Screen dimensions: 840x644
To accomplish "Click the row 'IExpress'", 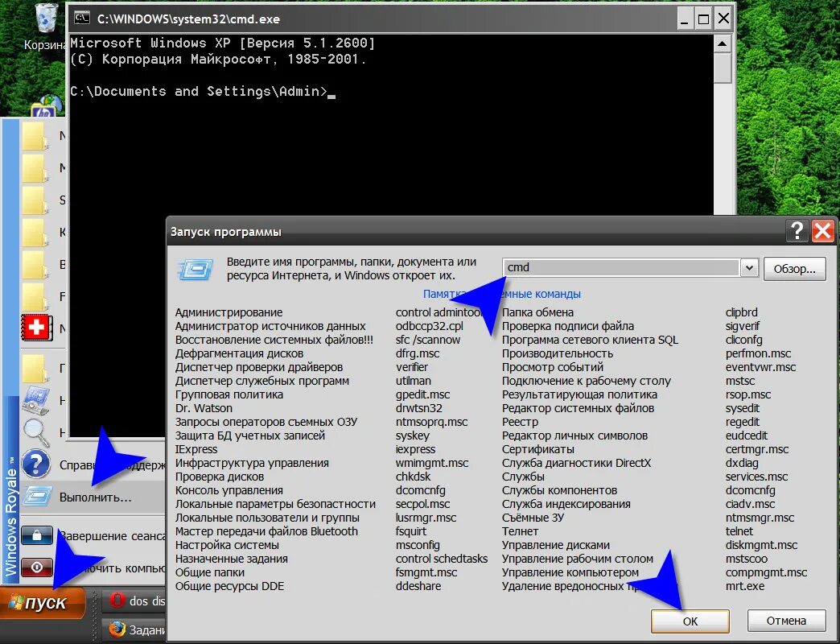I will (x=196, y=449).
